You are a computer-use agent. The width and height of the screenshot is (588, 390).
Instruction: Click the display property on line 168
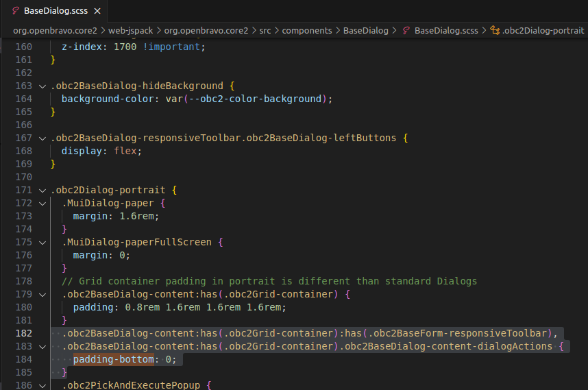coord(82,151)
